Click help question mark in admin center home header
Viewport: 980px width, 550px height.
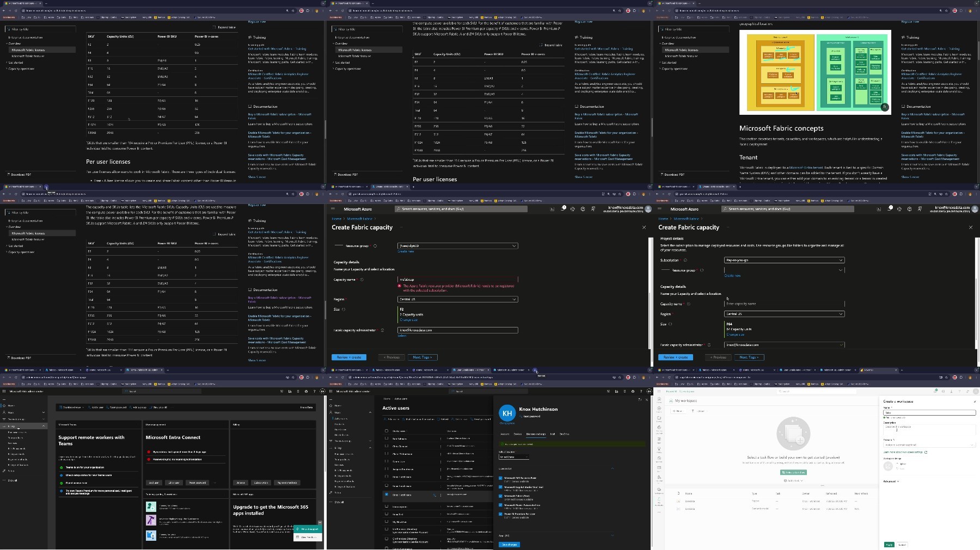[x=314, y=391]
